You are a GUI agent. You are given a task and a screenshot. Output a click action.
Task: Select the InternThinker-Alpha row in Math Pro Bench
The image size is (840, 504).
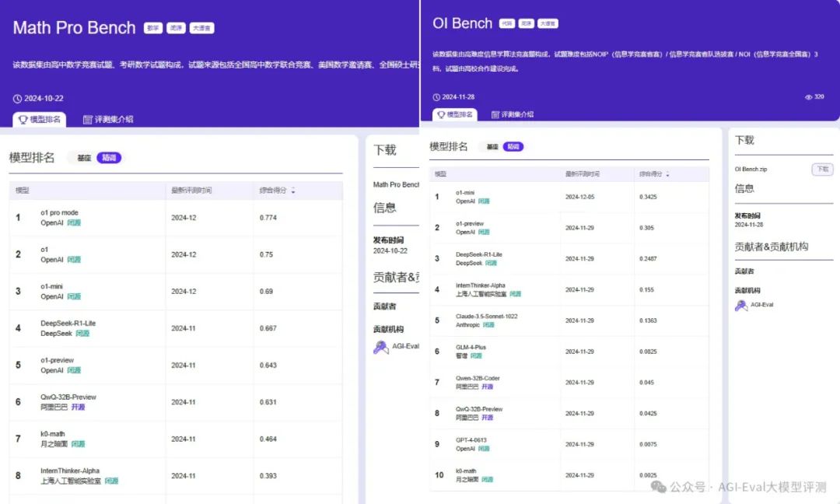(x=176, y=477)
